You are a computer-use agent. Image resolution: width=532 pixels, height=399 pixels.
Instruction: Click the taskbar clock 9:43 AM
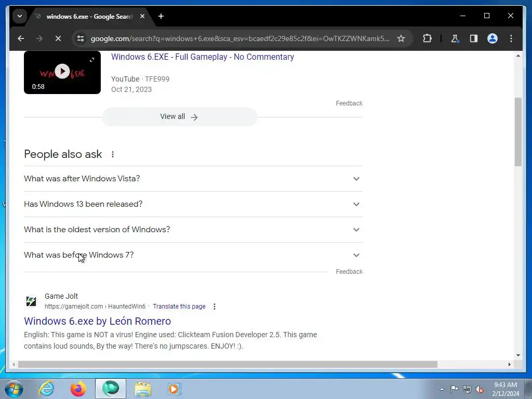point(506,389)
